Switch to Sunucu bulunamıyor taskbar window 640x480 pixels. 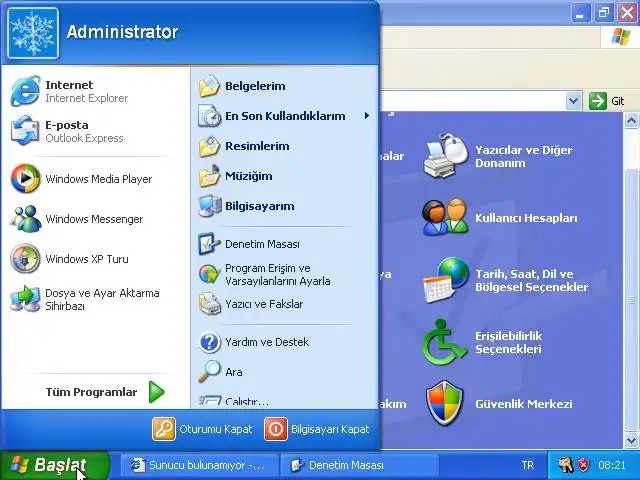[199, 465]
